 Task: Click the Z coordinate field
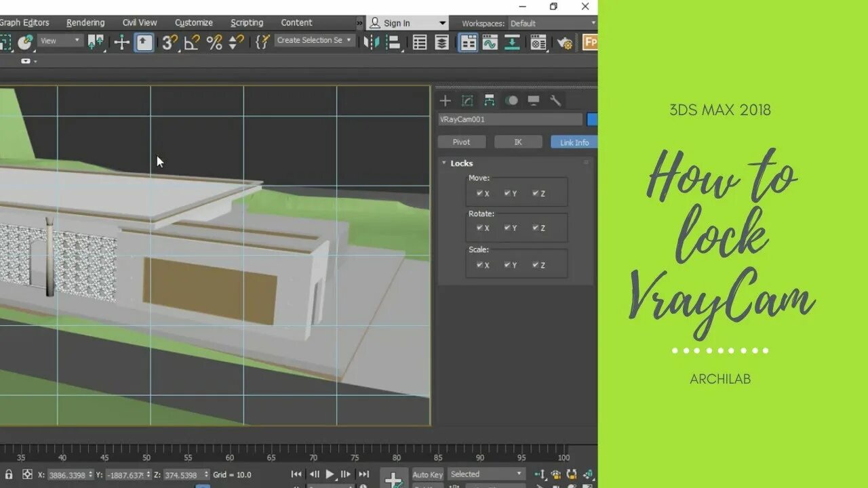click(x=185, y=475)
